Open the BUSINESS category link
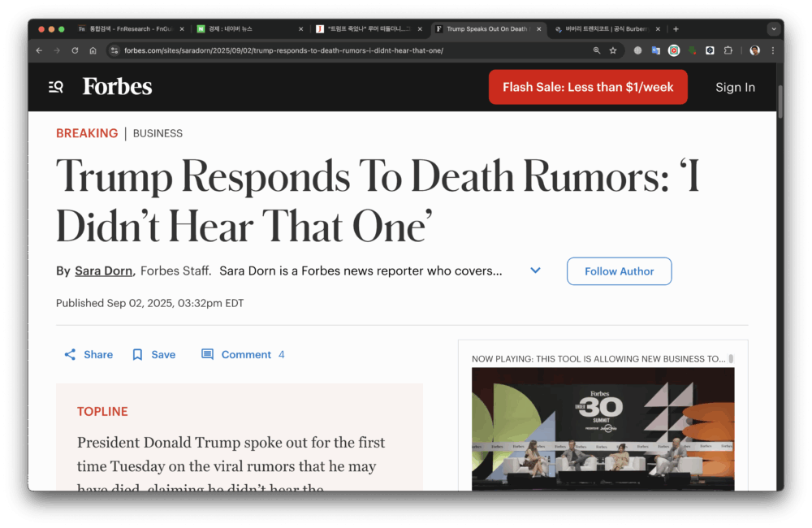 (x=158, y=133)
